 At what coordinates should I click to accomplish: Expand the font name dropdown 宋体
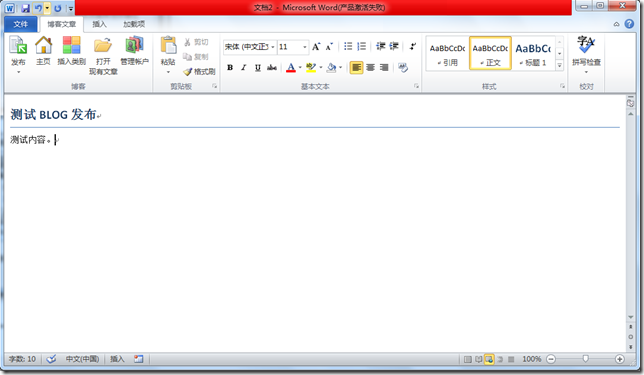coord(273,47)
